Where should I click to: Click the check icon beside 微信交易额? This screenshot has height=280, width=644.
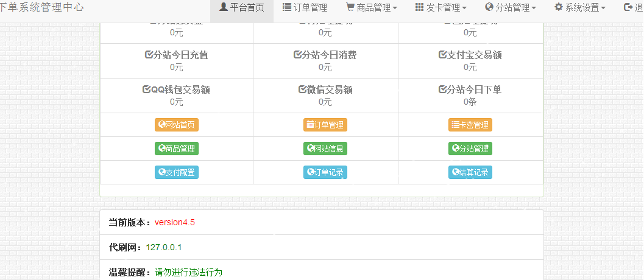click(302, 89)
